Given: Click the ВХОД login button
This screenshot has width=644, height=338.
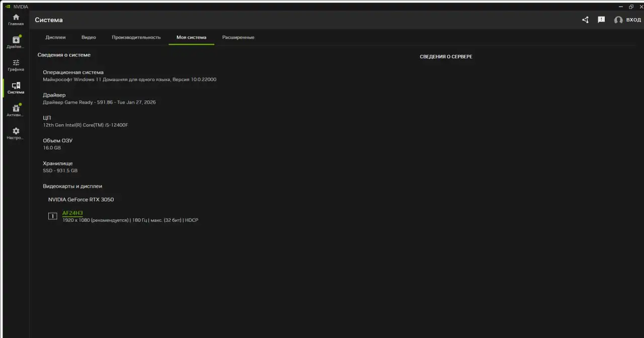Looking at the screenshot, I should (x=634, y=20).
